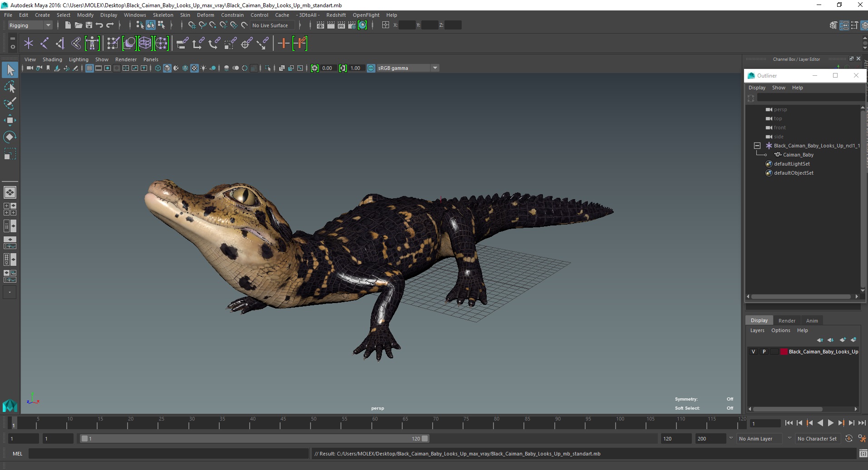Viewport: 868px width, 470px height.
Task: Step forward one key
Action: coord(841,423)
